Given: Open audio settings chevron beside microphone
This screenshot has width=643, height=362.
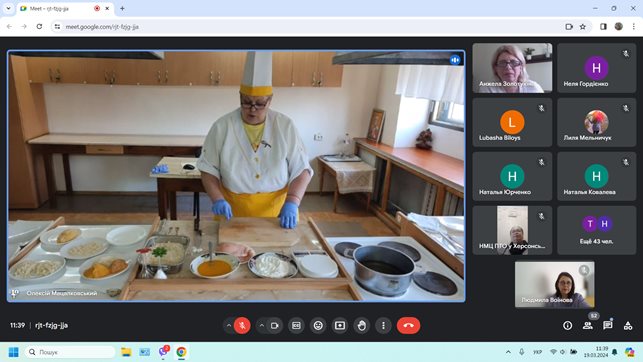Looking at the screenshot, I should tap(229, 326).
